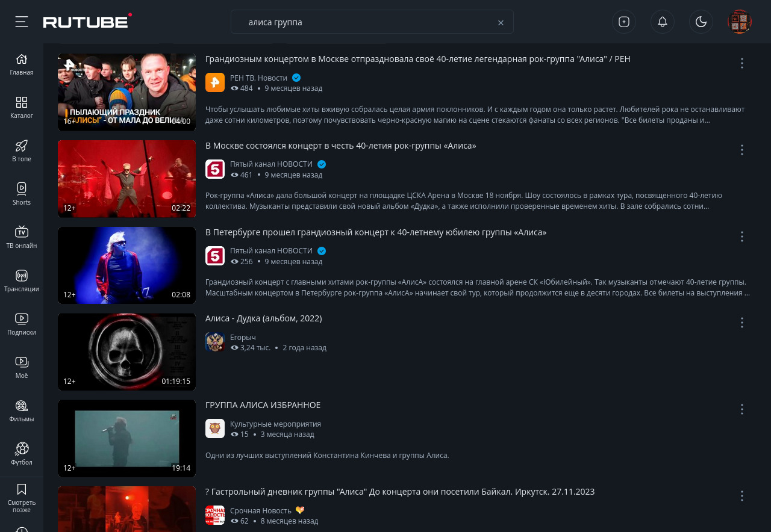Open Моё section in sidebar
The height and width of the screenshot is (532, 771).
[22, 368]
